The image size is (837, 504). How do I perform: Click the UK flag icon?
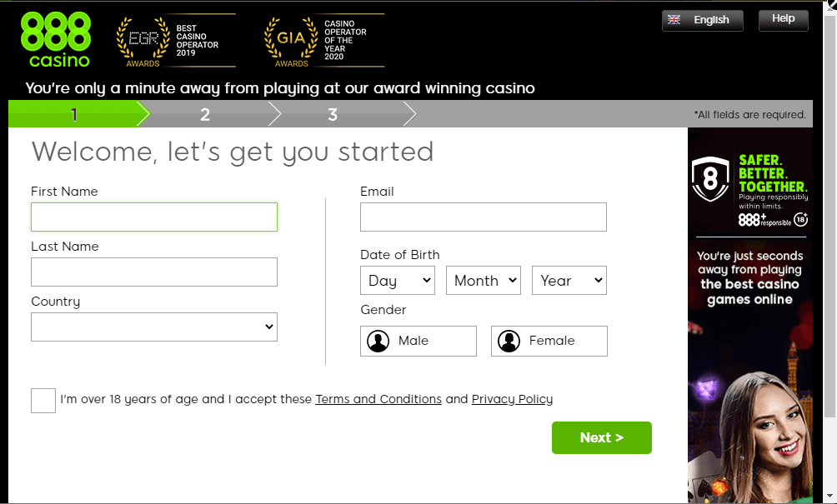coord(674,20)
